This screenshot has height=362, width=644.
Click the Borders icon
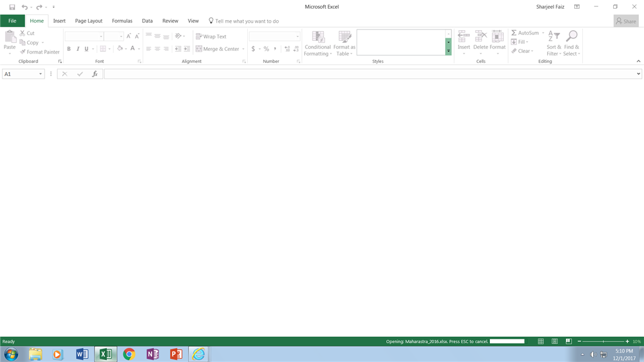coord(103,49)
